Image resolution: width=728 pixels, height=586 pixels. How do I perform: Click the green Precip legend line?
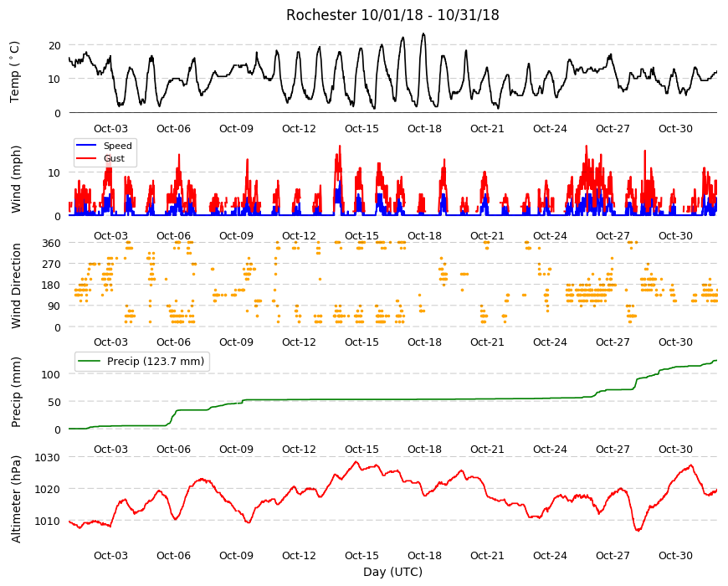pos(90,362)
